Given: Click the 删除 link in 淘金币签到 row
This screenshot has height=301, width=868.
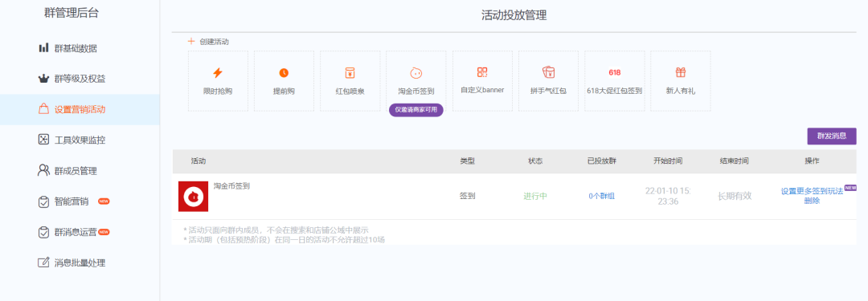Looking at the screenshot, I should point(812,201).
